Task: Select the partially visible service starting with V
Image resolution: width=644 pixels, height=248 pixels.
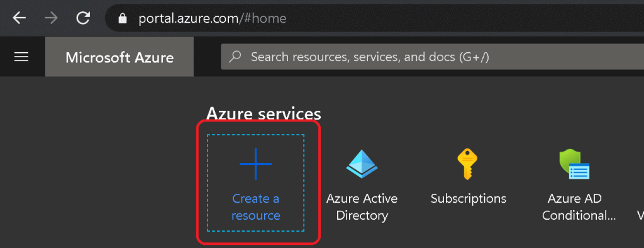Action: pos(640,214)
